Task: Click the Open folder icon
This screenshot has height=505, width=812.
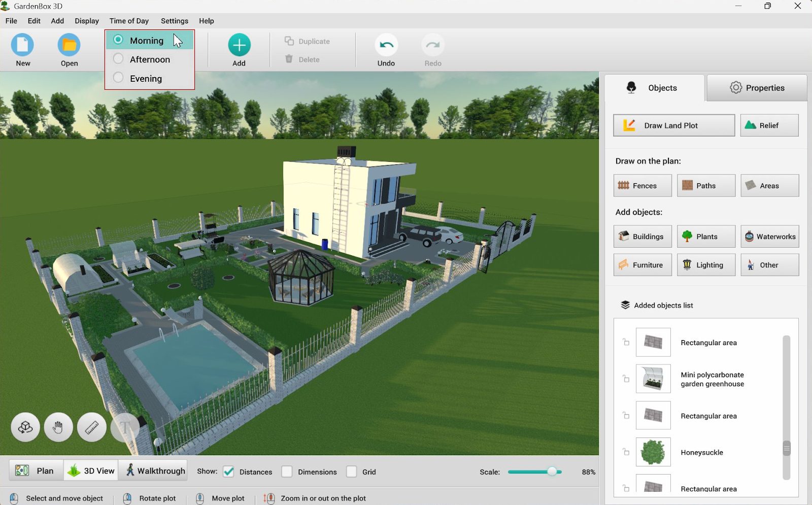Action: coord(69,46)
